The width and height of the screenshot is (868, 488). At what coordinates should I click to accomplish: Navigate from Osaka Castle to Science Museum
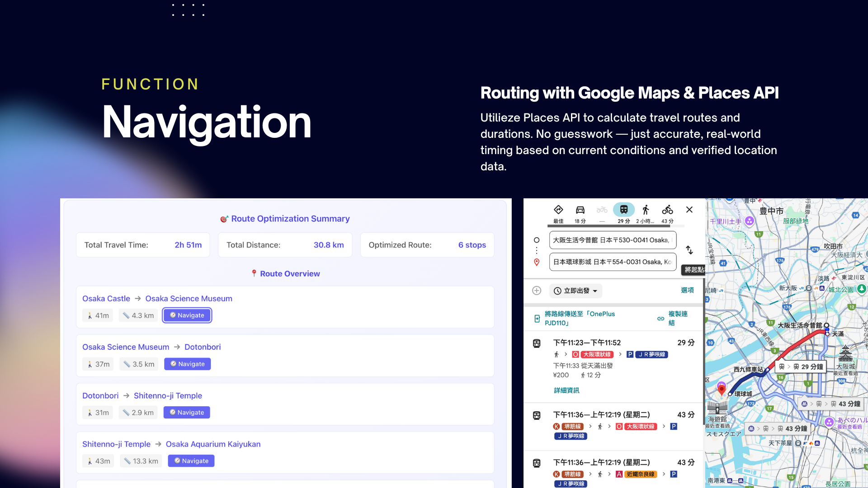point(187,315)
